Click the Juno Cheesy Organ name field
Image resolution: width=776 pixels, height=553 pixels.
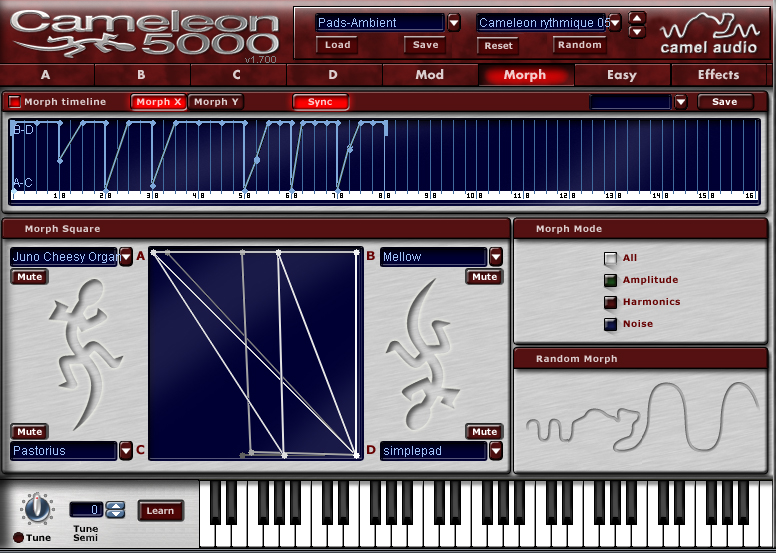(64, 256)
